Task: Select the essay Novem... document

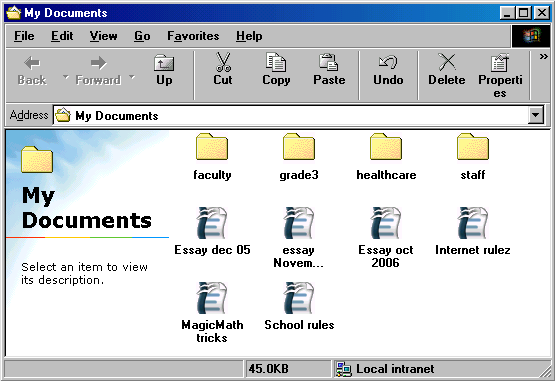Action: [x=298, y=237]
